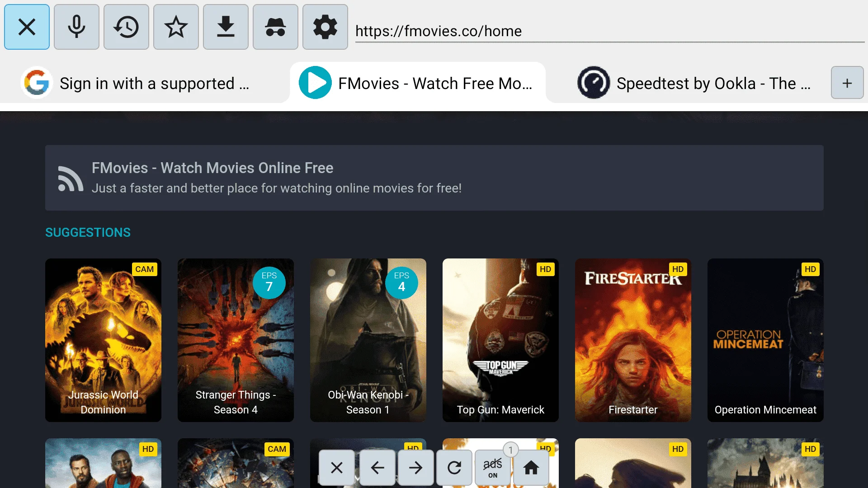Image resolution: width=868 pixels, height=488 pixels.
Task: Click FMovies - Watch Movies Online Free heading
Action: coord(212,168)
